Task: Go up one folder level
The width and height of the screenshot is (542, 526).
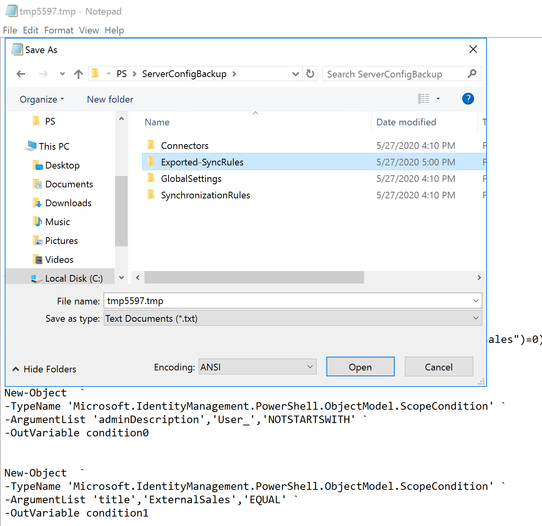Action: click(x=78, y=74)
